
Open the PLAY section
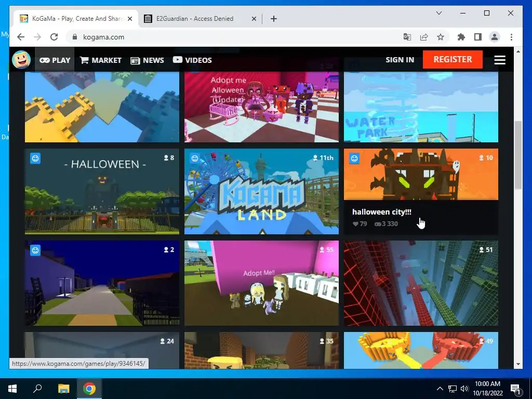[55, 60]
